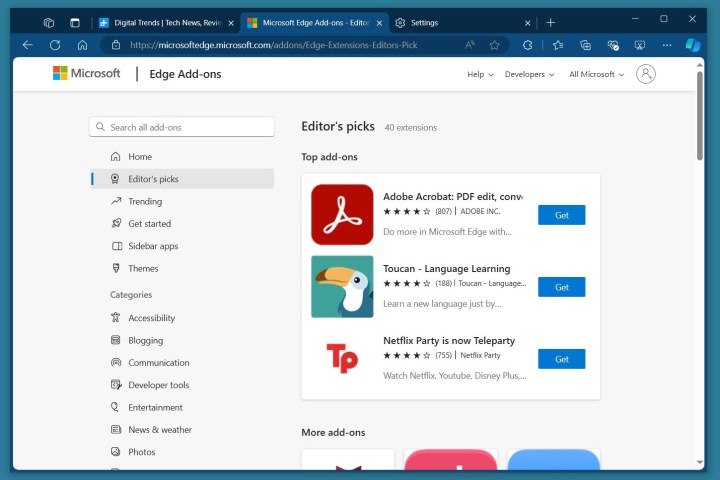The height and width of the screenshot is (480, 720).
Task: Open the Adobe Acrobat add-on icon
Action: click(342, 214)
